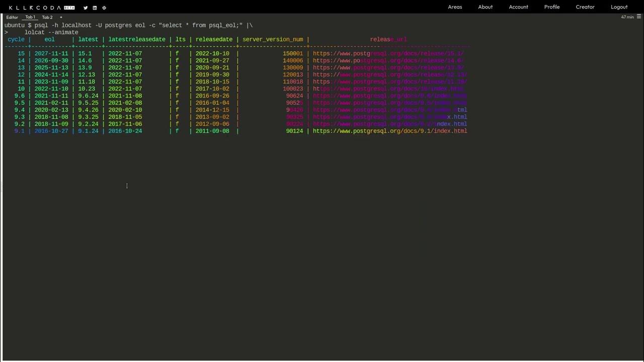Click the BETA badge beside the logo
644x362 pixels.
[x=69, y=8]
